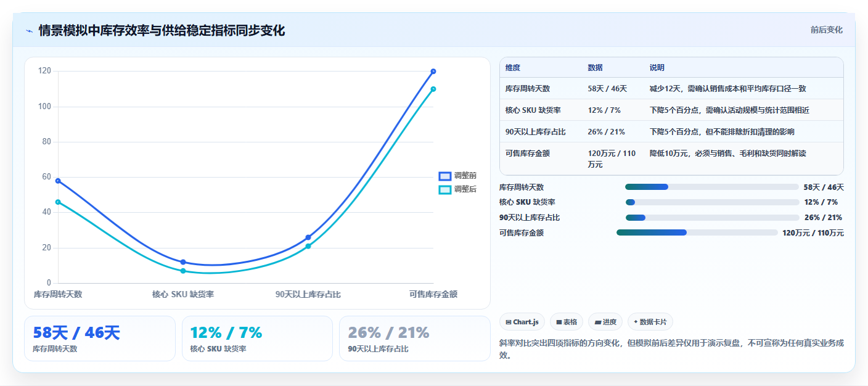Select the 进度 tag chip
868x386 pixels.
click(605, 322)
